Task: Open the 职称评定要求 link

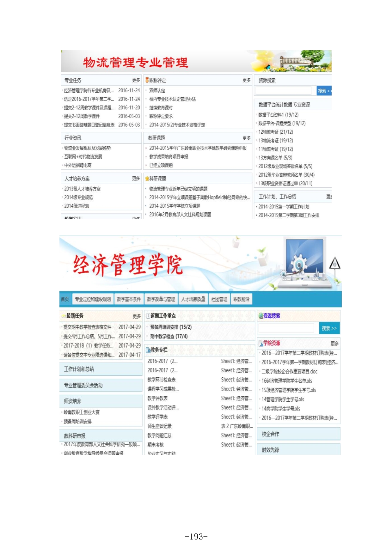Action: tap(161, 116)
